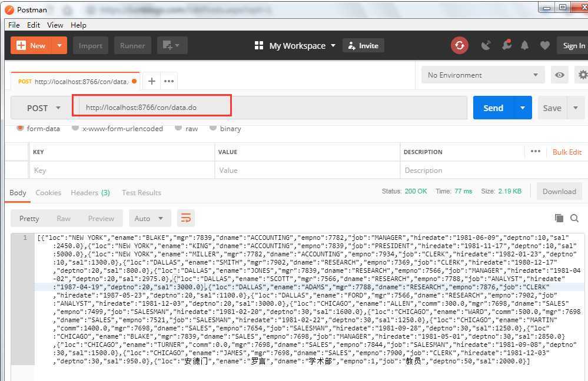Search within the response body
The image size is (588, 381).
point(574,218)
